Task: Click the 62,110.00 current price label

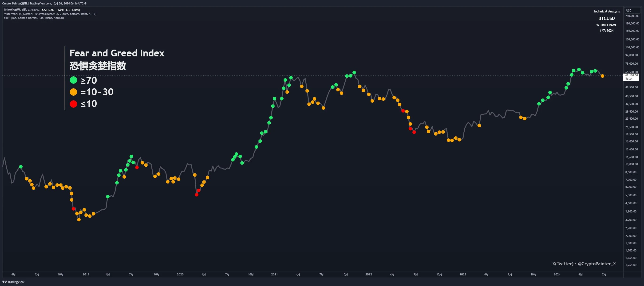Action: [x=632, y=75]
